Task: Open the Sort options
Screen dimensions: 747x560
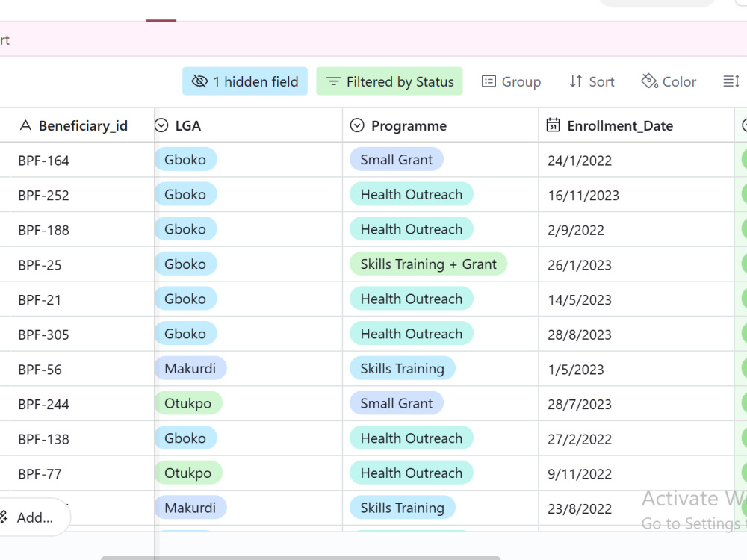Action: [592, 81]
